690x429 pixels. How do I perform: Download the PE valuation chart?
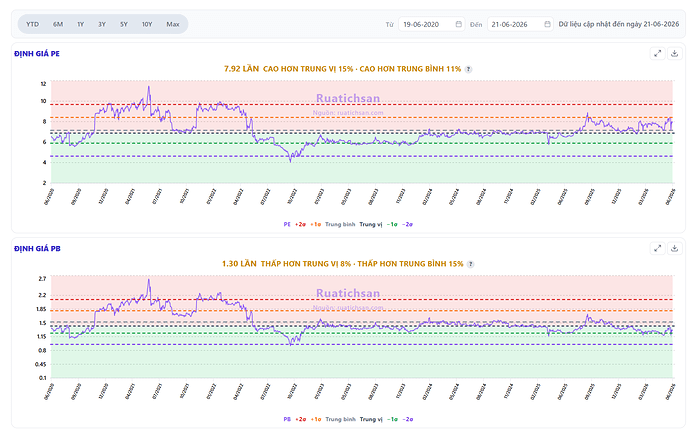tap(674, 54)
